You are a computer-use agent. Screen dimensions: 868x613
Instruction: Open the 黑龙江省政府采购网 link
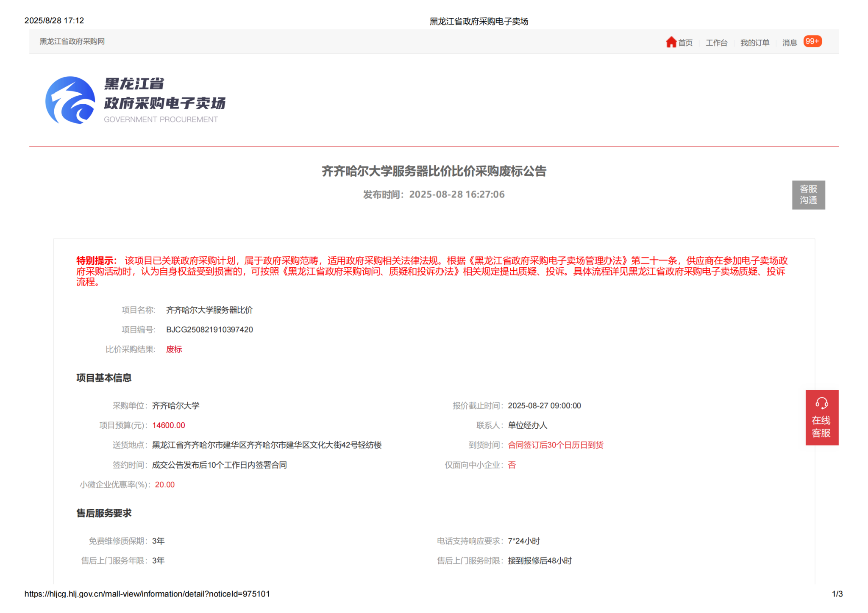click(72, 42)
